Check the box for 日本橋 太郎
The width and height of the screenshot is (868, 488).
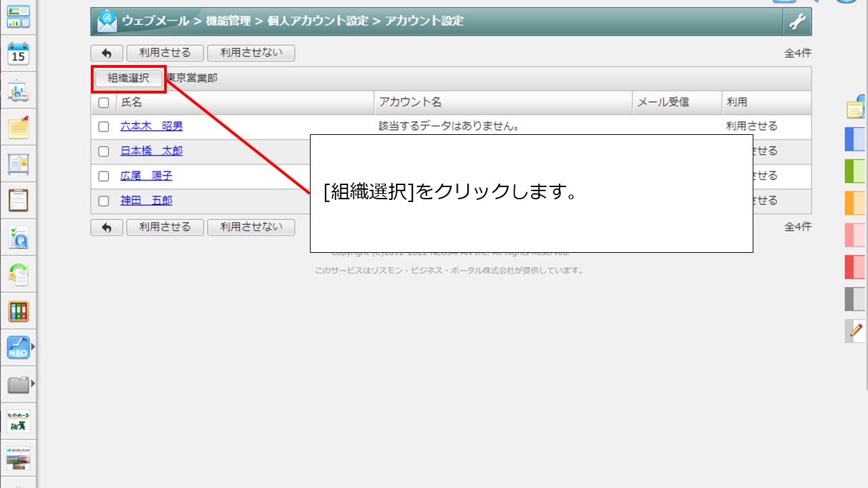tap(104, 151)
